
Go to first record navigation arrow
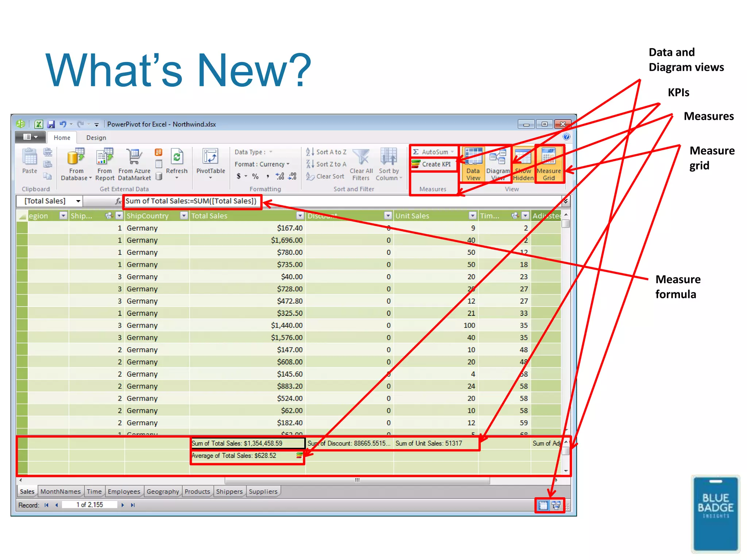click(x=46, y=505)
